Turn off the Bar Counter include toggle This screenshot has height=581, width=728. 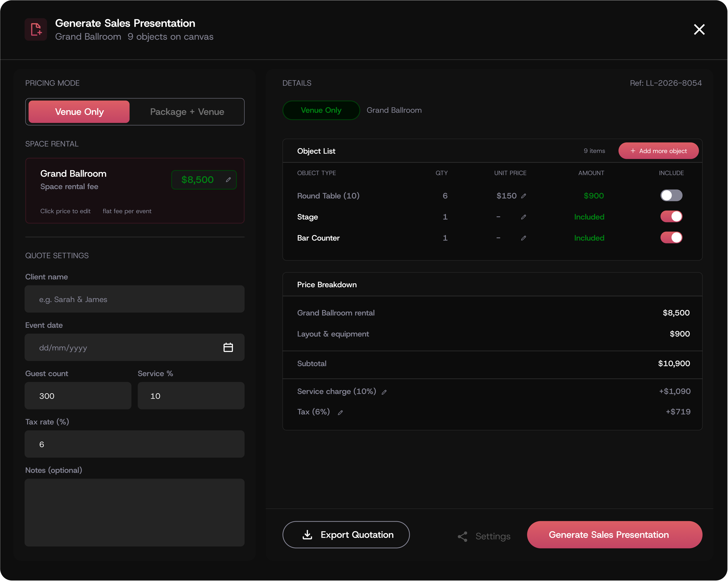(671, 237)
